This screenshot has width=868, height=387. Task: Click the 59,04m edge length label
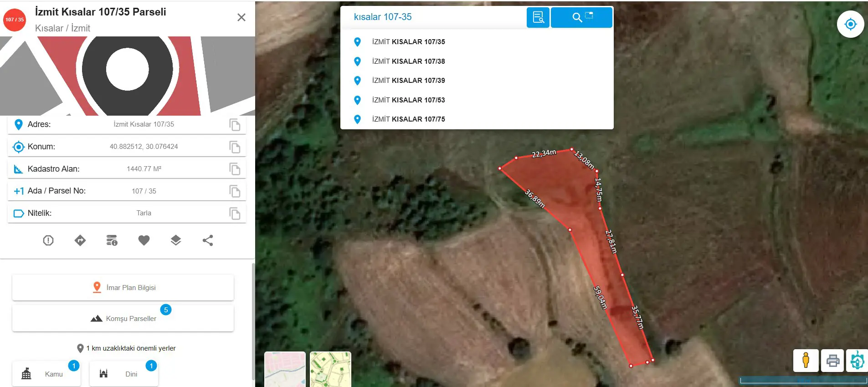(x=600, y=297)
